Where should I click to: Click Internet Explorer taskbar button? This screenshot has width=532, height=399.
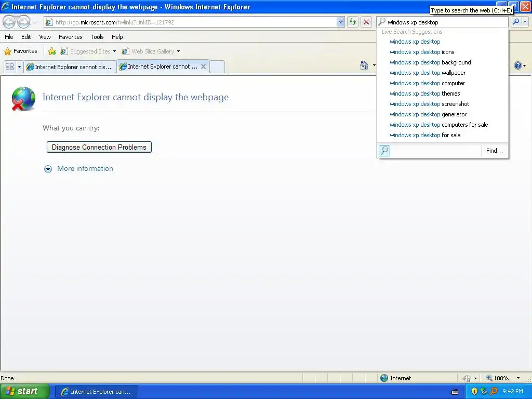[x=96, y=392]
